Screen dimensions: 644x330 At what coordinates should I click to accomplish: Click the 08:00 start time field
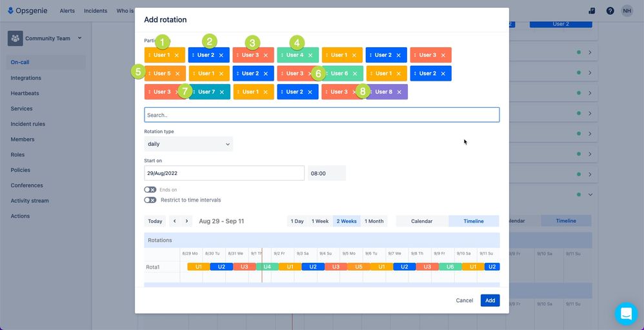[x=327, y=174]
